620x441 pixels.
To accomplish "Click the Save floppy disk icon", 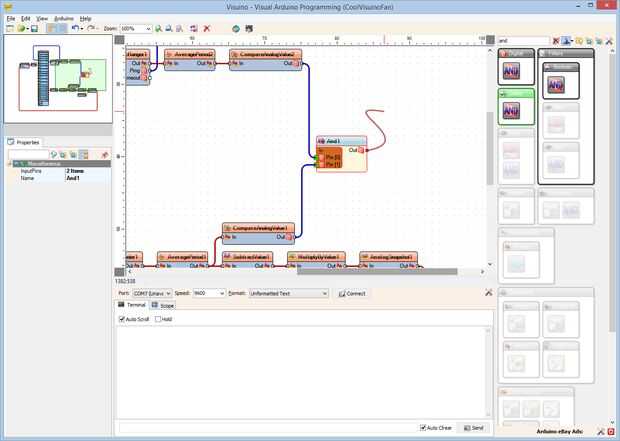I will click(34, 28).
